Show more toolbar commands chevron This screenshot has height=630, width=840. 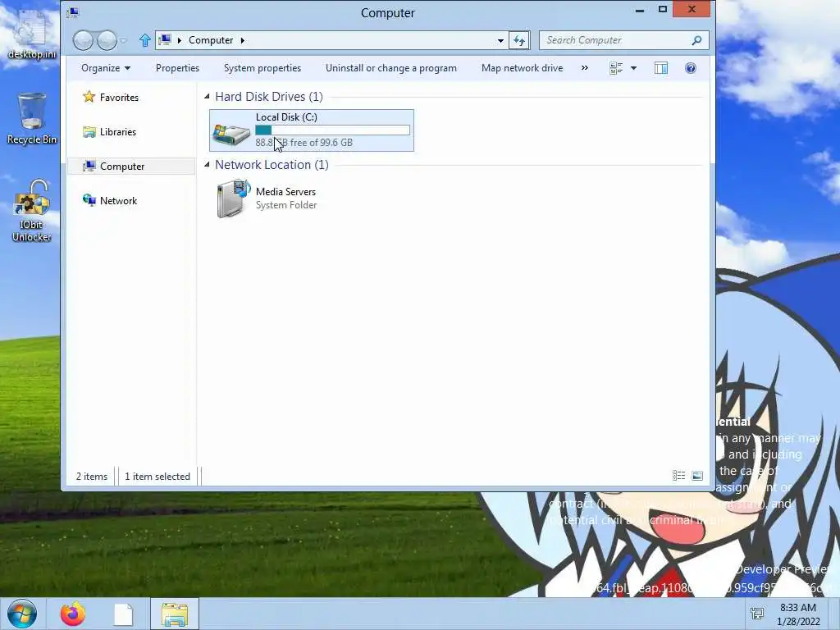click(x=584, y=68)
